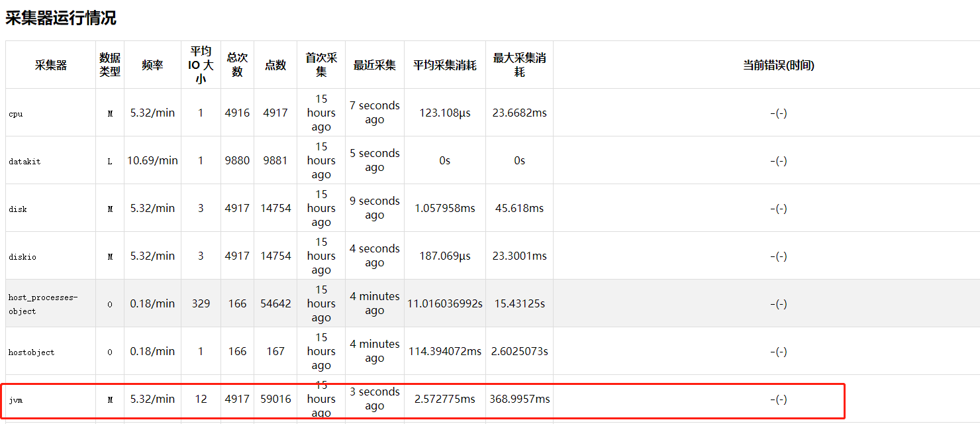The height and width of the screenshot is (424, 980).
Task: Select the 频率 column header
Action: coord(152,65)
